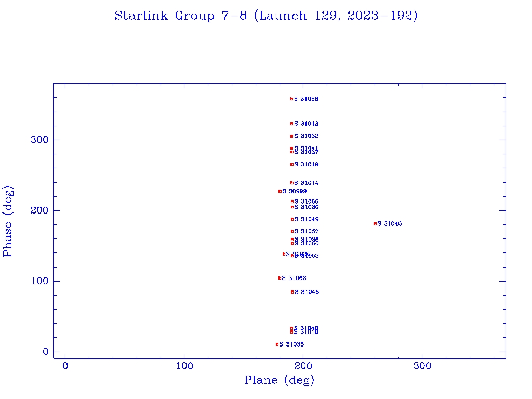Click the red marker beside S 30999
This screenshot has height=399, width=532.
[x=280, y=191]
